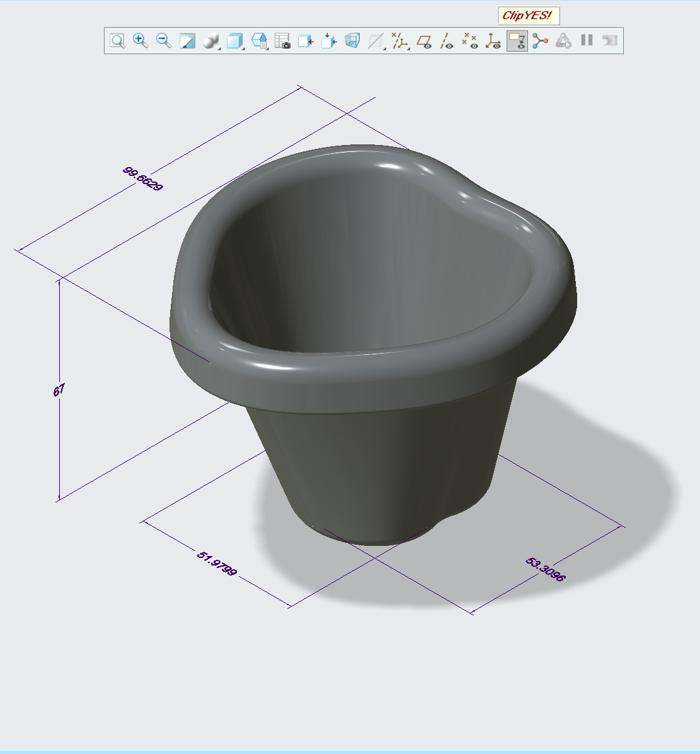Toggle Perspective View icon
The height and width of the screenshot is (754, 700).
click(352, 41)
